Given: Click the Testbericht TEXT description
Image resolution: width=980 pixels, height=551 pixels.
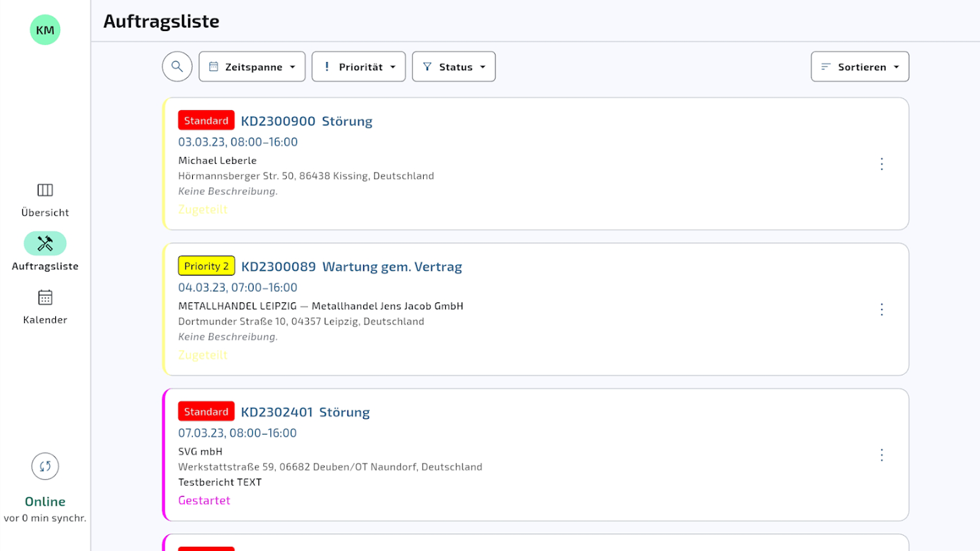Looking at the screenshot, I should (x=220, y=482).
